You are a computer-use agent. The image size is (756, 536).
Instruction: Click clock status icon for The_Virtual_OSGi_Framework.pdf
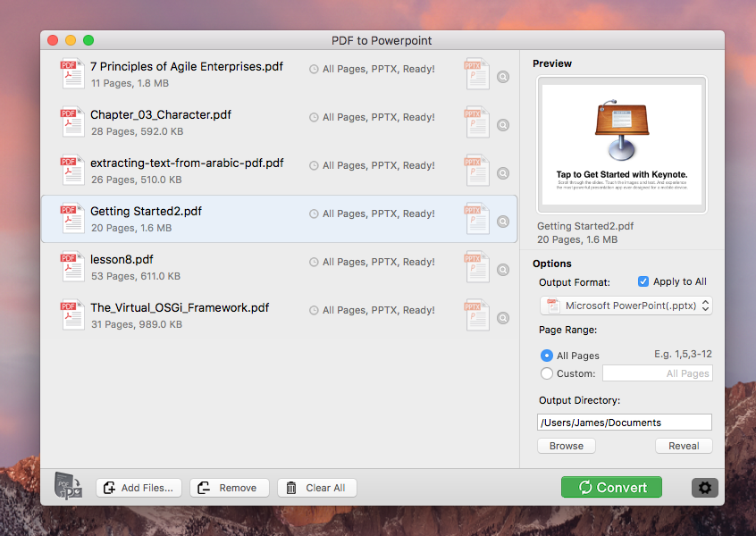(314, 310)
